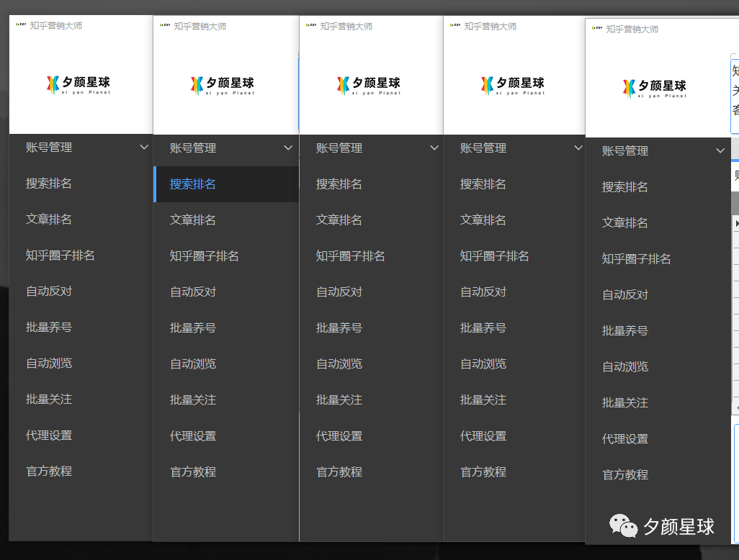Click title bar app icon of leftmost 知乎营销大师 window
Image resolution: width=739 pixels, height=560 pixels.
pyautogui.click(x=21, y=24)
